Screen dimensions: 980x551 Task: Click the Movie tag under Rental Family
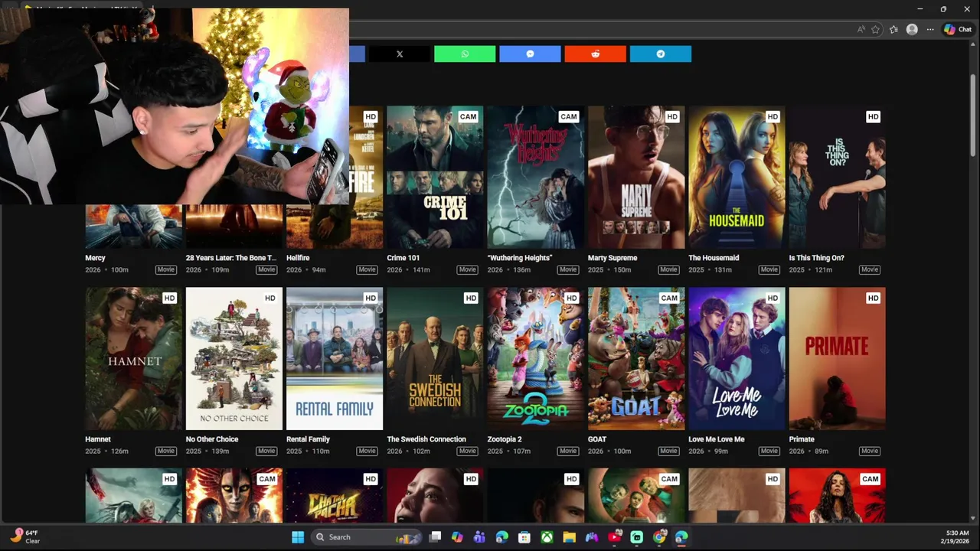[367, 451]
